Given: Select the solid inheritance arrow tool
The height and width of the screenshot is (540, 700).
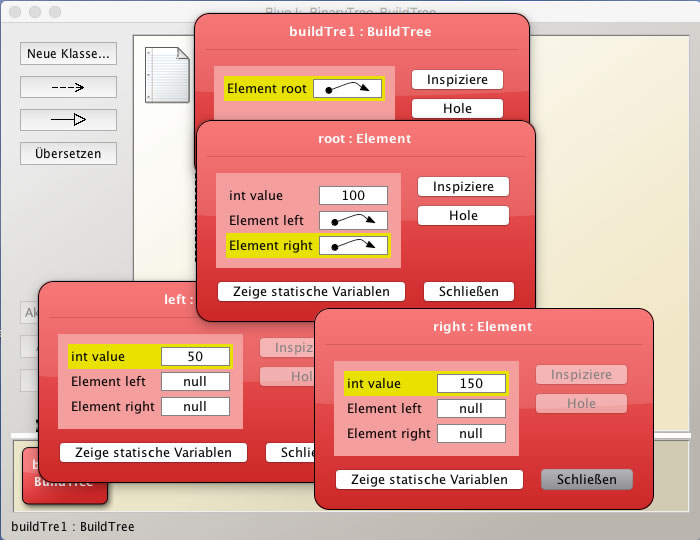Looking at the screenshot, I should (68, 120).
